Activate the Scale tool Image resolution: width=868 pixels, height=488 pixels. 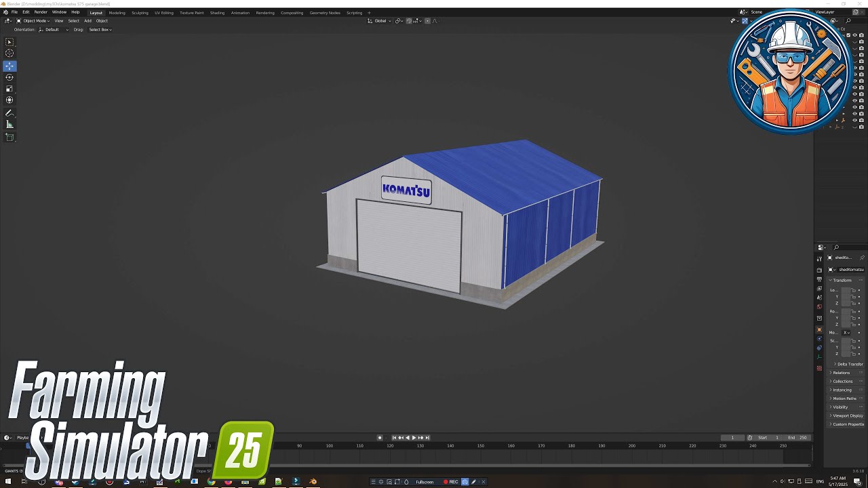[x=9, y=89]
